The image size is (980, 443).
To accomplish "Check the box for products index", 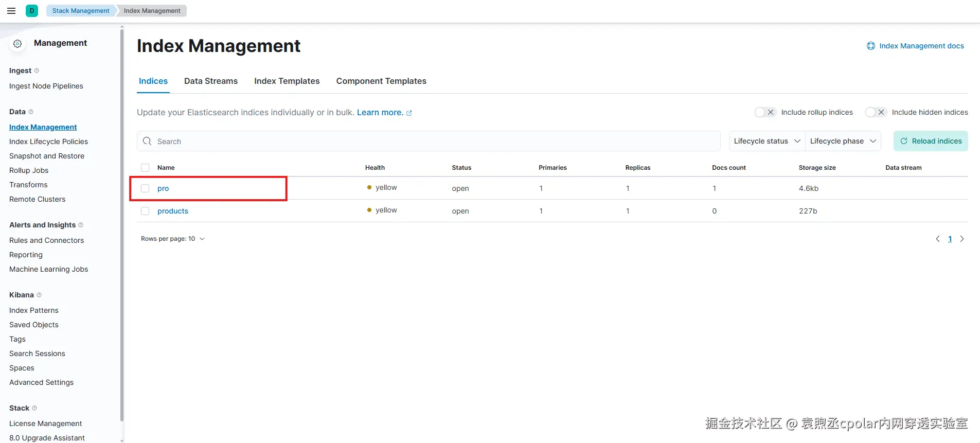I will click(x=145, y=211).
